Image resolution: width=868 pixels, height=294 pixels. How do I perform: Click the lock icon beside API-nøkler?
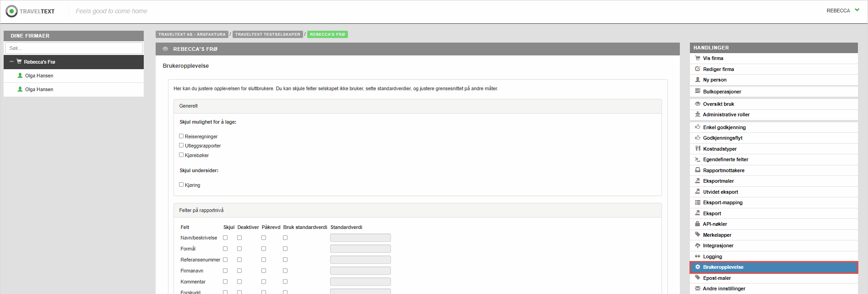(698, 224)
